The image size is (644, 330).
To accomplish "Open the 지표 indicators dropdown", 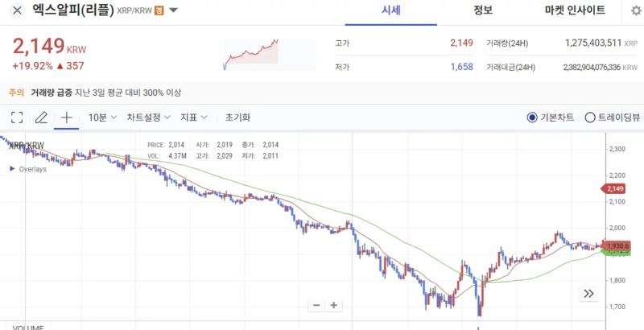I will (194, 118).
